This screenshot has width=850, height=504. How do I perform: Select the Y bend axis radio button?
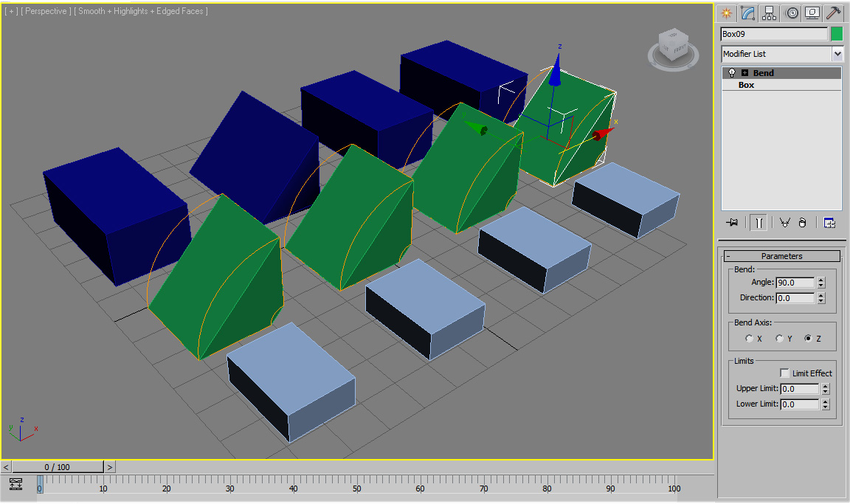click(780, 337)
